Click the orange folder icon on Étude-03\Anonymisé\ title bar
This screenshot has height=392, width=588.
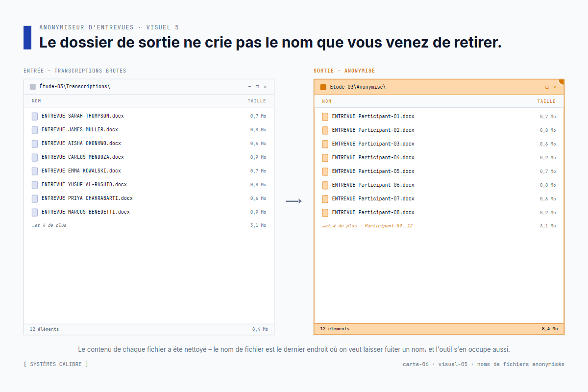pyautogui.click(x=322, y=86)
